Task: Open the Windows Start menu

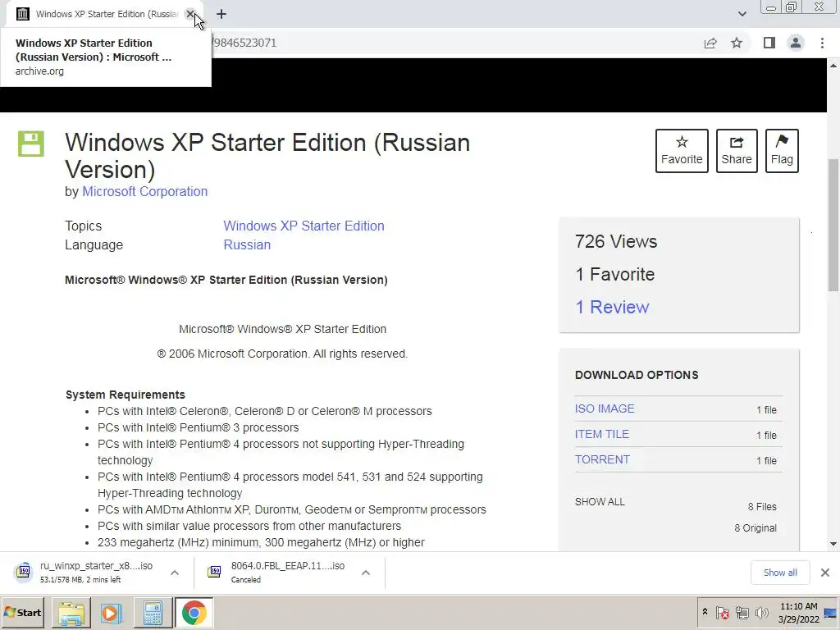Action: 23,612
